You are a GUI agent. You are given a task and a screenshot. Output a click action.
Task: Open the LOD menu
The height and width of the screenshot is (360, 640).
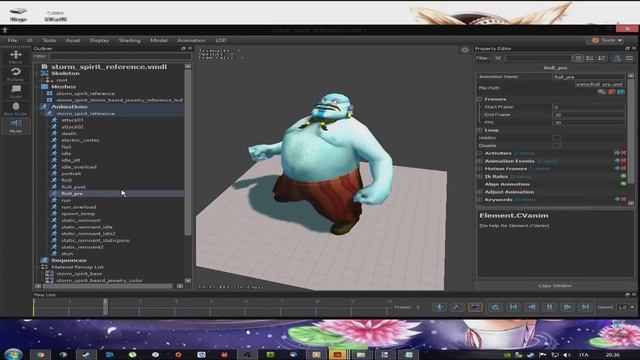[221, 40]
